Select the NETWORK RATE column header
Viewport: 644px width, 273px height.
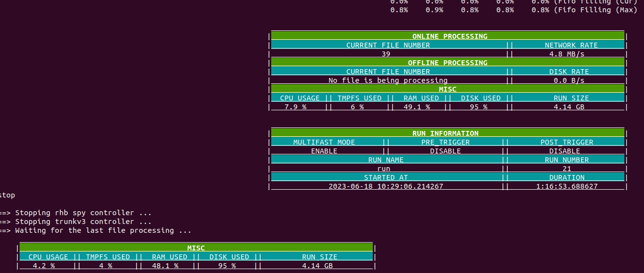[571, 45]
